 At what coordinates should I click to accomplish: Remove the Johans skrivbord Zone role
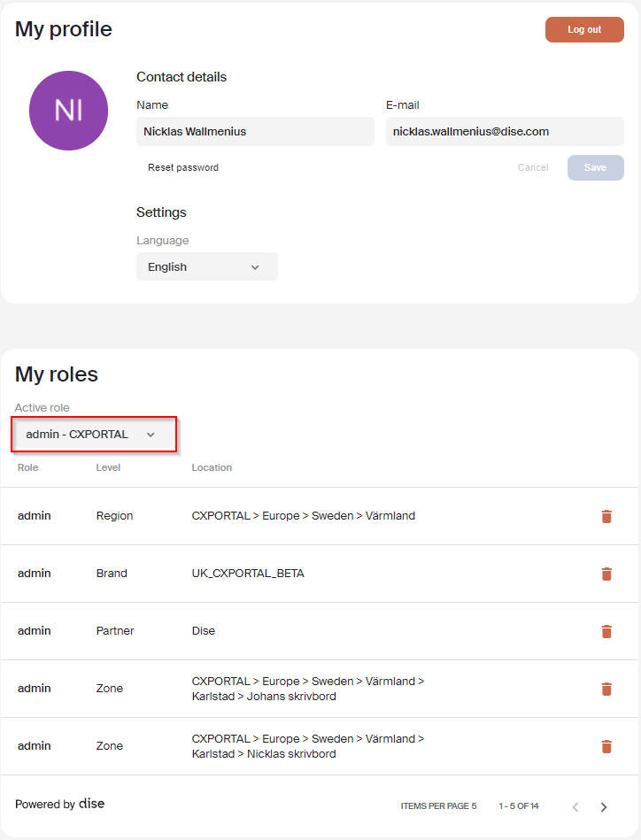[606, 689]
